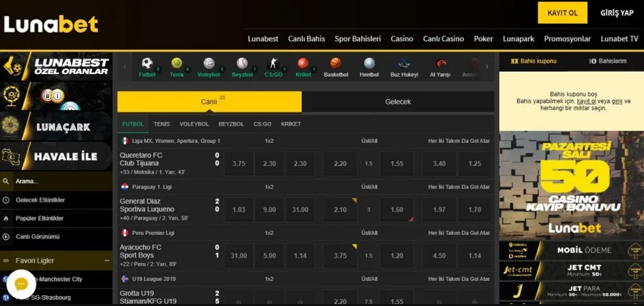Click the kayıt ol link in bet slip

(586, 101)
